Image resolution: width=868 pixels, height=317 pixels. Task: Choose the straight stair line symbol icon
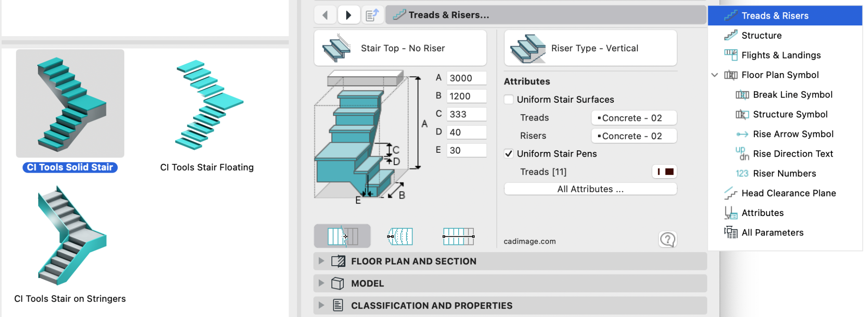(458, 236)
